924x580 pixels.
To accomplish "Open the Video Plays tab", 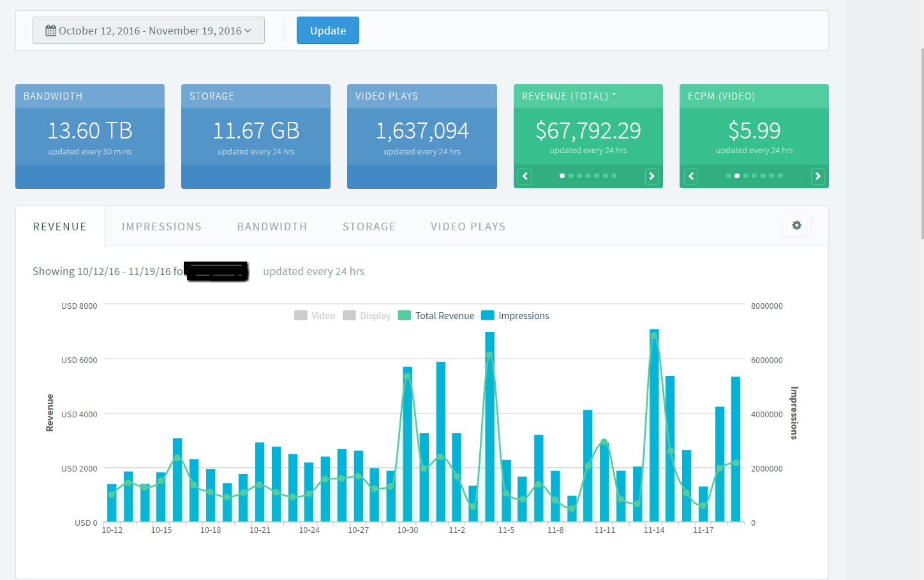I will click(468, 227).
